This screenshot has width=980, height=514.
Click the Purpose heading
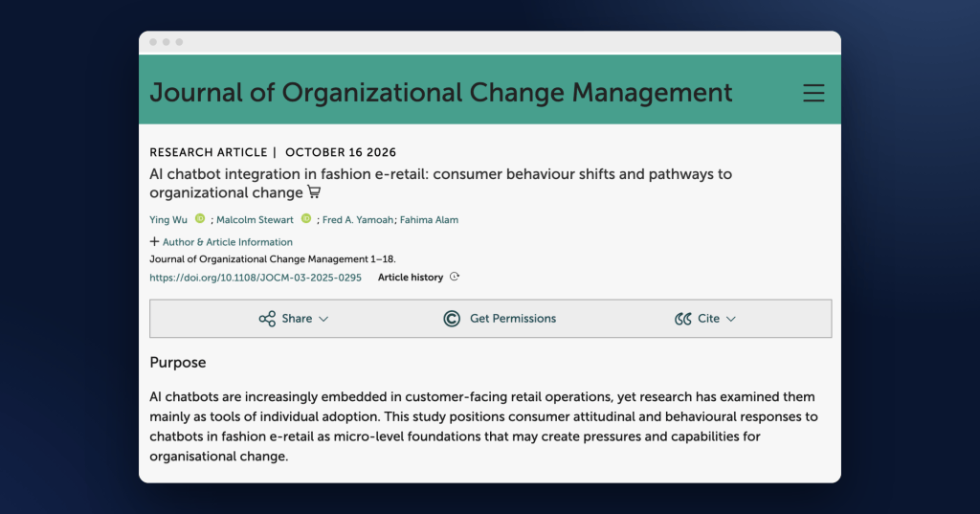tap(177, 363)
